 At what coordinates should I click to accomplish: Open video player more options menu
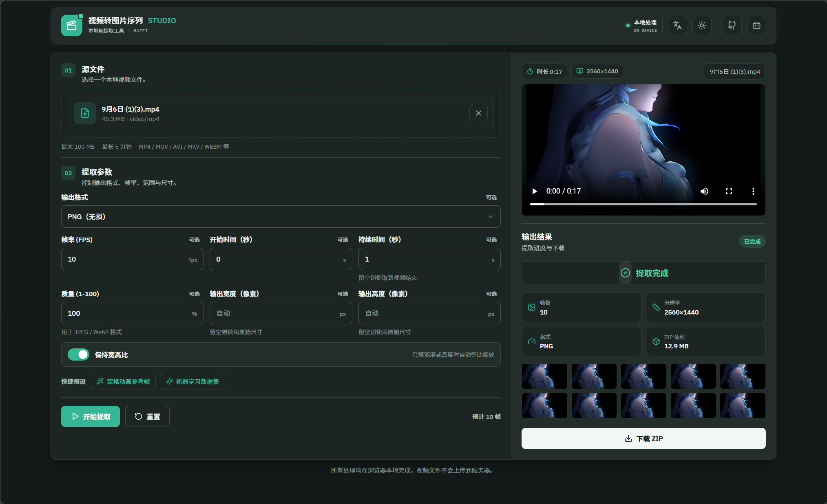pos(753,191)
